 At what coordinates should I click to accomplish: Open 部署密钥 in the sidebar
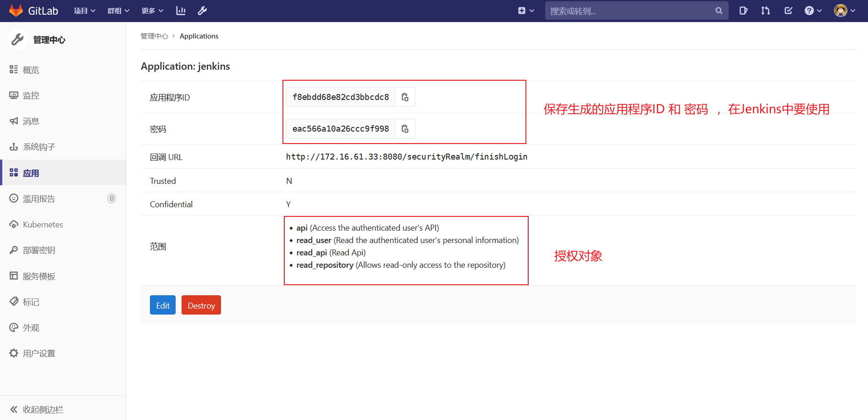coord(63,250)
